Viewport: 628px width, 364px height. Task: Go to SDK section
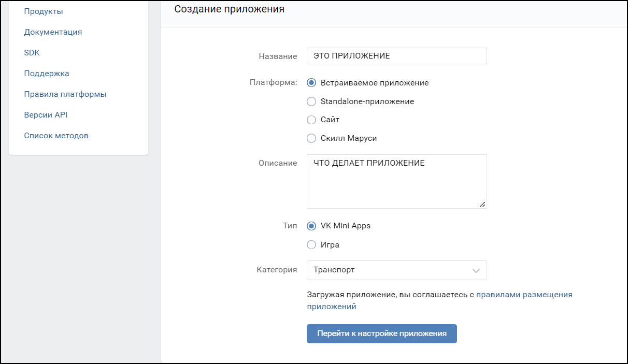pos(32,53)
